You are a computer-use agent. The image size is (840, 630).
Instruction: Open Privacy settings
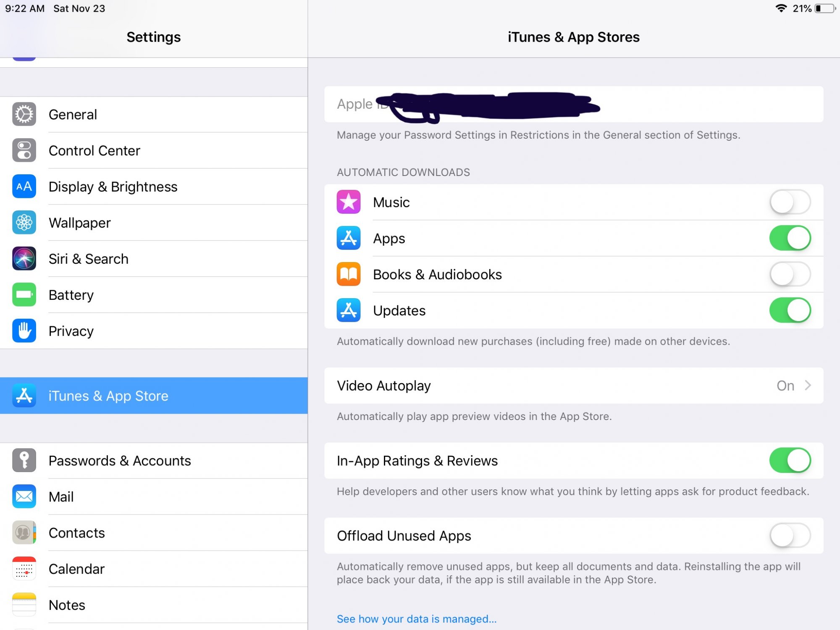154,331
